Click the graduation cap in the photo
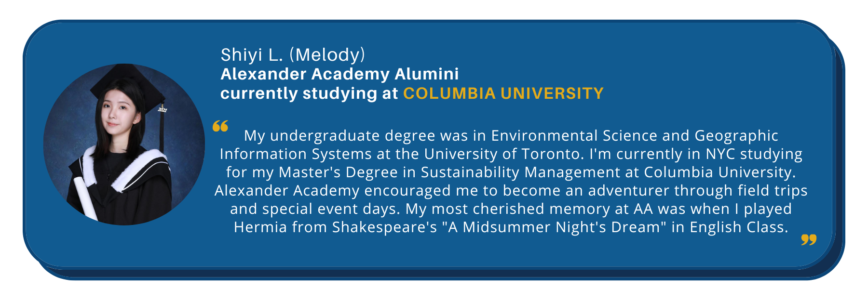Image resolution: width=868 pixels, height=289 pixels. point(128,87)
